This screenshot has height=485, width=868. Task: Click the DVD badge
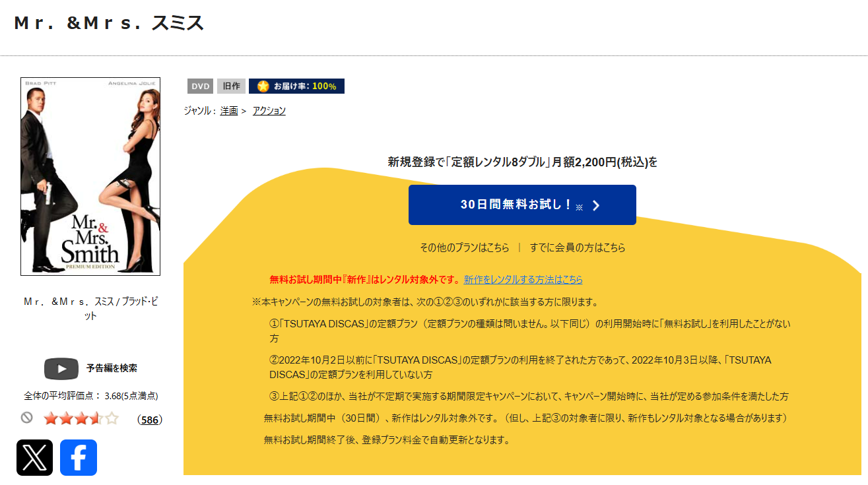(x=201, y=86)
